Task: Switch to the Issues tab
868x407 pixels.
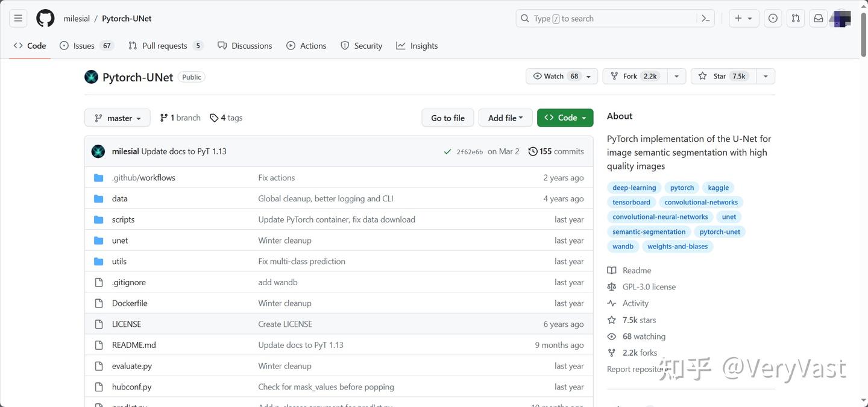Action: pyautogui.click(x=84, y=46)
